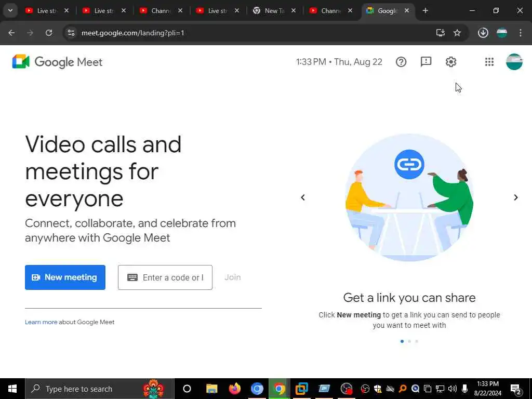Show the next carousel slide
Viewport: 532px width, 399px height.
click(x=516, y=197)
